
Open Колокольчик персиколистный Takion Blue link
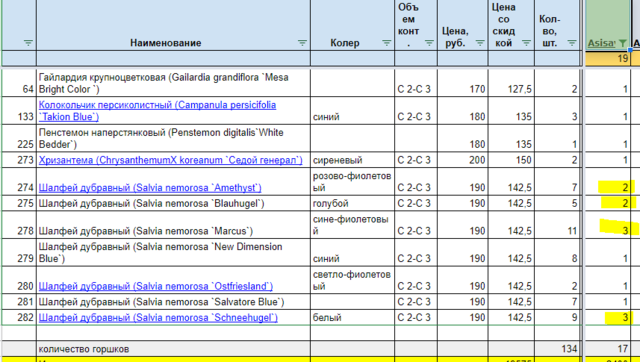pyautogui.click(x=157, y=111)
